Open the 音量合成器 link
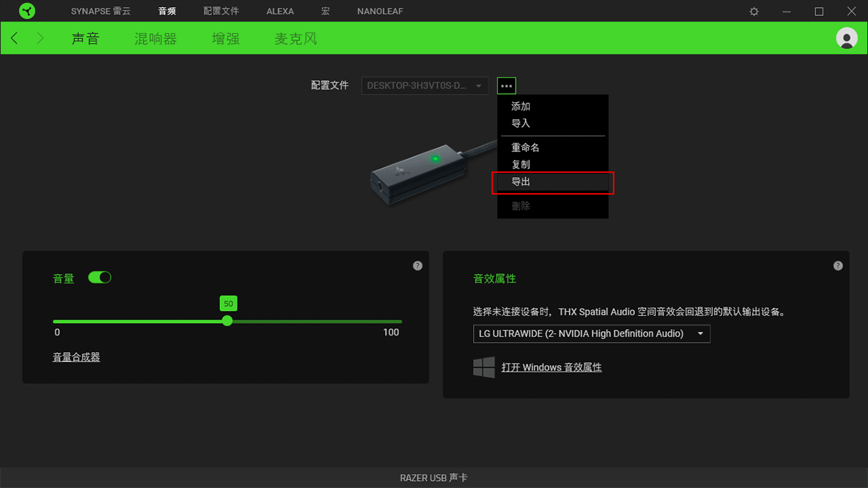This screenshot has height=488, width=868. [x=75, y=356]
